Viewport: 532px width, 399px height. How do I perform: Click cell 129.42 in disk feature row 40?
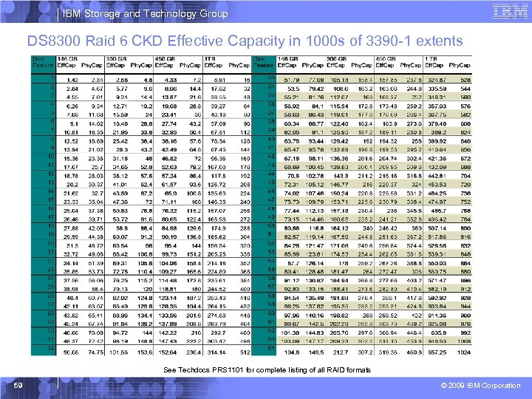[339, 141]
